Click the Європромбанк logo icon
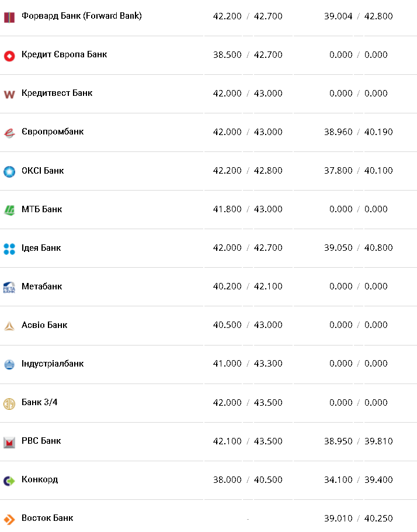Screen dimensions: 417x532 coord(9,133)
